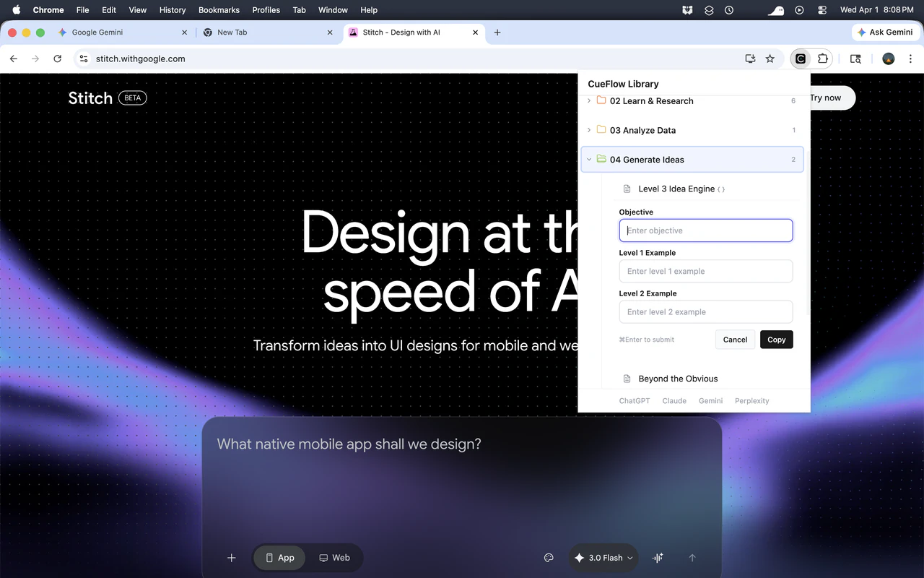
Task: Focus the Objective input field
Action: tap(706, 230)
